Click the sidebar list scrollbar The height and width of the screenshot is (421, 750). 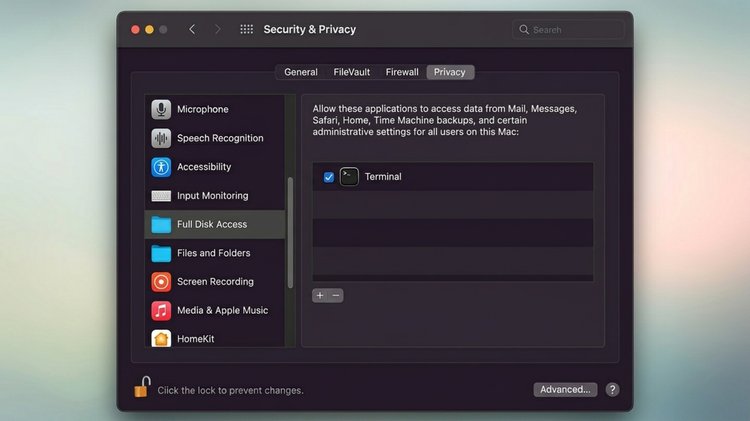pyautogui.click(x=290, y=233)
